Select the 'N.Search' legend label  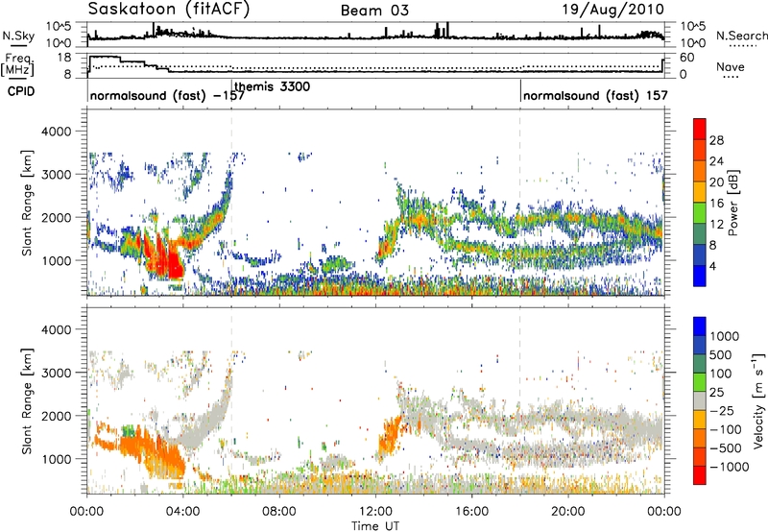(741, 36)
